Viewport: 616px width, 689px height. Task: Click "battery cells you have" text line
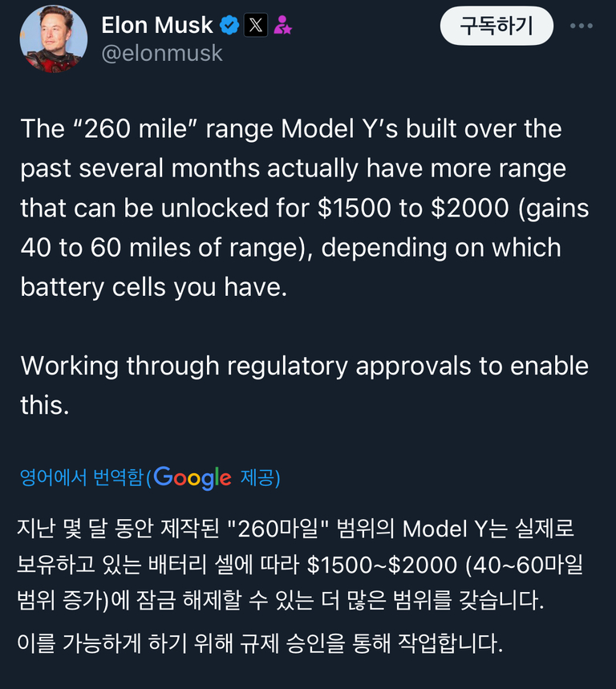[x=154, y=287]
